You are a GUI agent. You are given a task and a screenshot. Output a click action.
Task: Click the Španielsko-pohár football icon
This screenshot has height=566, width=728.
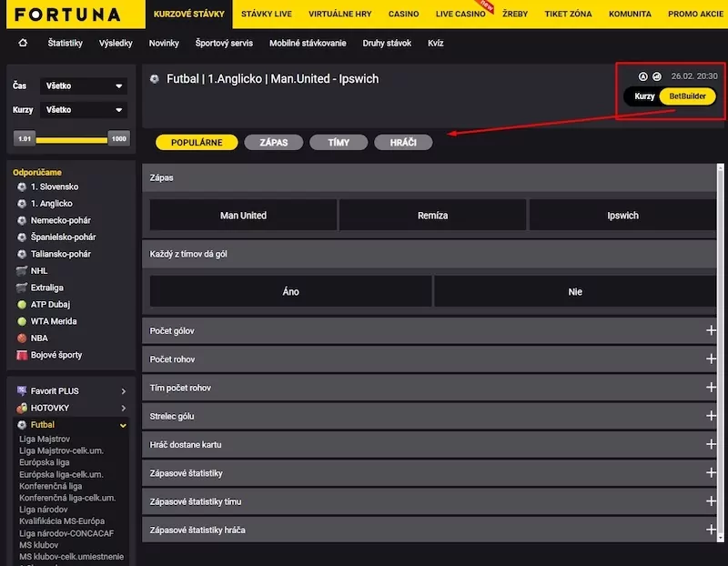22,237
